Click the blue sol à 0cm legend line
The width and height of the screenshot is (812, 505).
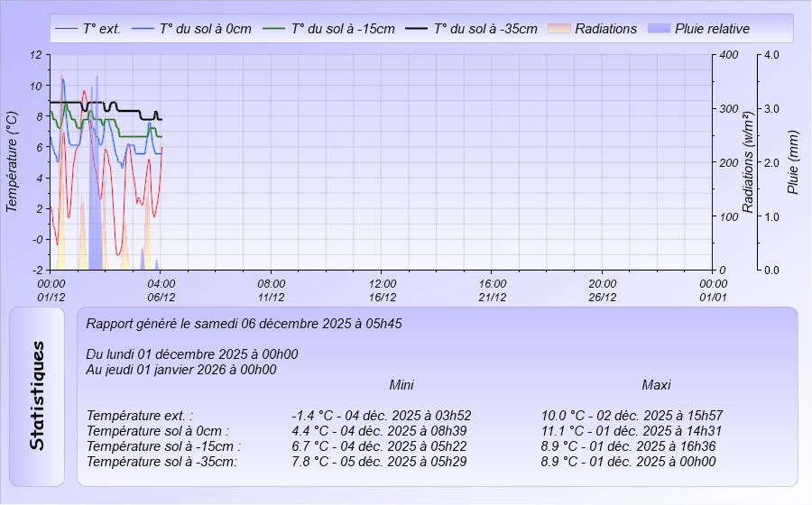pos(143,29)
